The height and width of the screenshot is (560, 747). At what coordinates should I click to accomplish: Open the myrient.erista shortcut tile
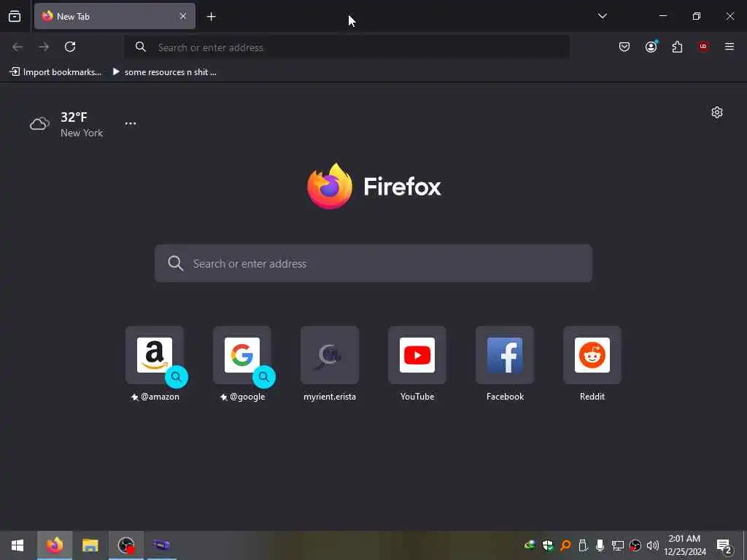click(x=330, y=364)
